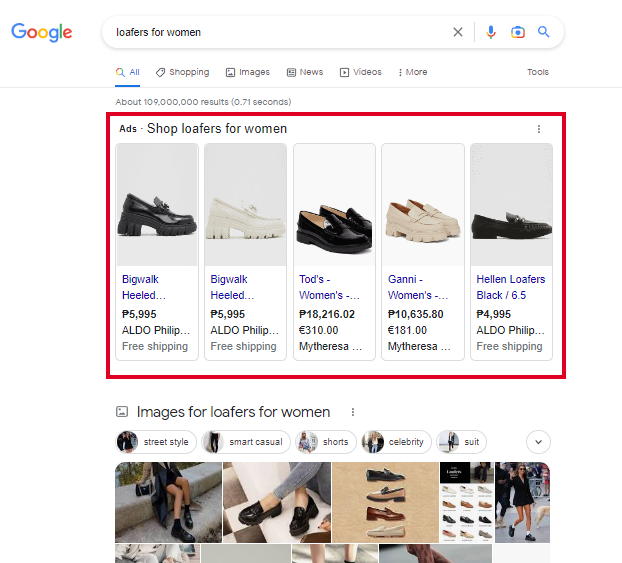
Task: Open image of woman sitting on steps
Action: pyautogui.click(x=169, y=502)
